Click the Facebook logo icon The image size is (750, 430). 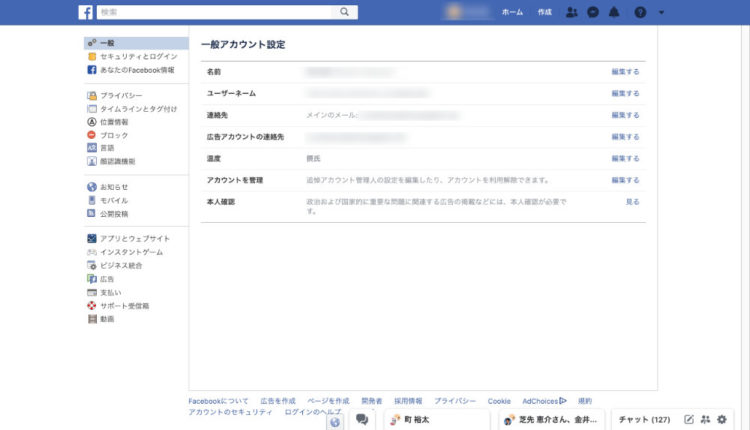tap(86, 12)
